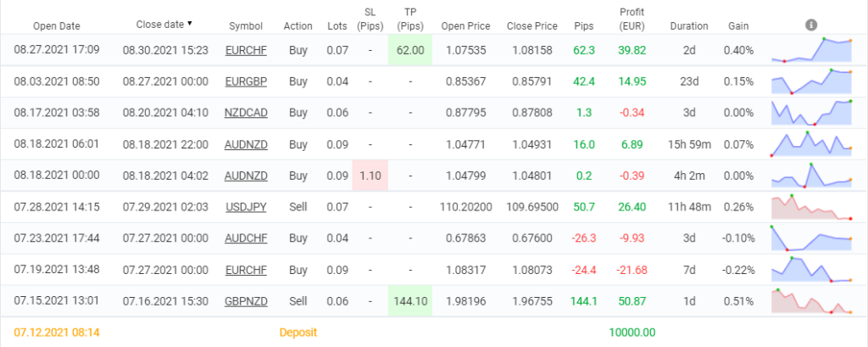Screen dimensions: 868x347
Task: Open EURCHF symbol link opened 07.19.2021
Action: pyautogui.click(x=246, y=271)
